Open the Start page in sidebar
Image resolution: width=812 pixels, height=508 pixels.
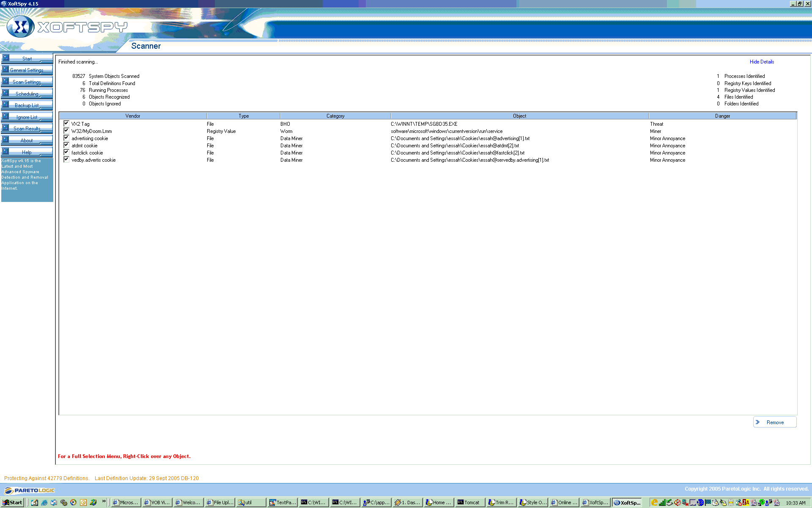point(27,58)
